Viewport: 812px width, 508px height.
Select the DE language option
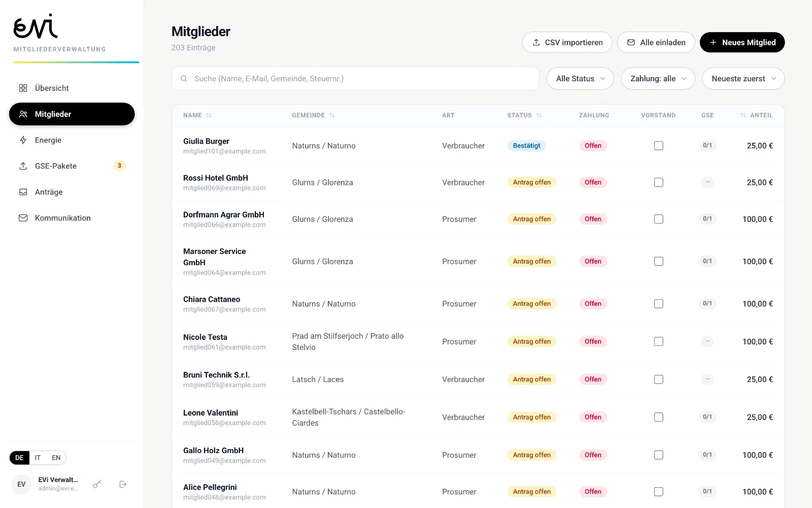click(19, 458)
